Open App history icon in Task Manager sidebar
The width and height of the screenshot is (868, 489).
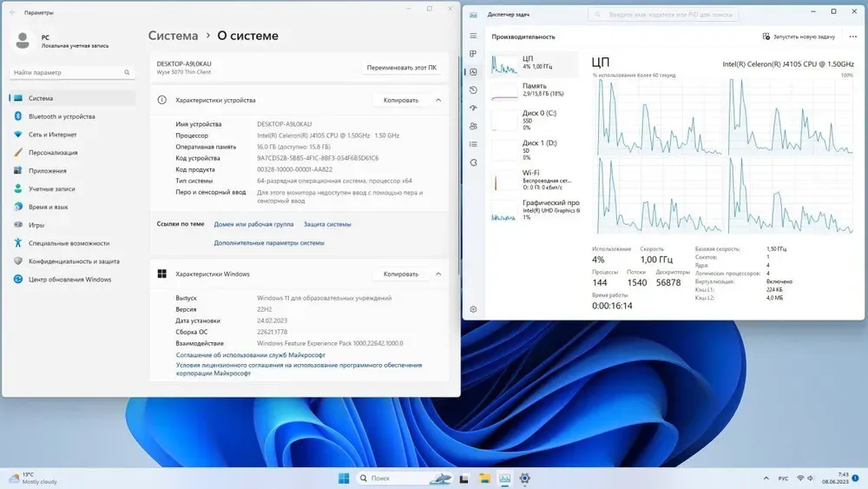(x=473, y=89)
